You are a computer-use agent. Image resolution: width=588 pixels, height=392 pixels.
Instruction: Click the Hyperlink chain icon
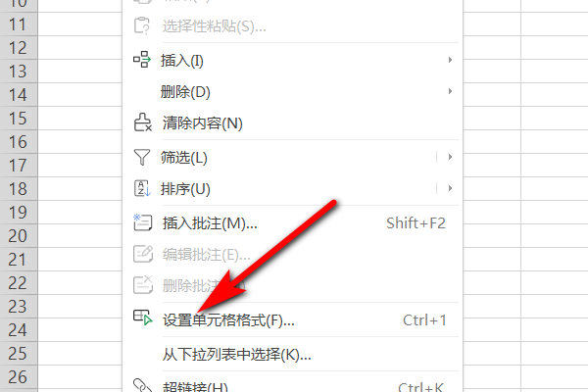143,385
